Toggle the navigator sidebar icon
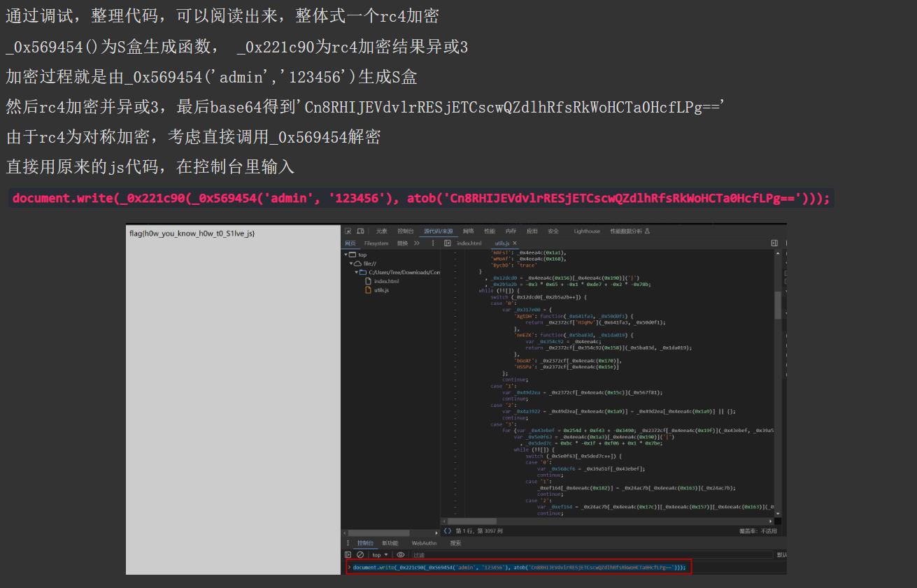The width and height of the screenshot is (917, 588). coord(448,243)
